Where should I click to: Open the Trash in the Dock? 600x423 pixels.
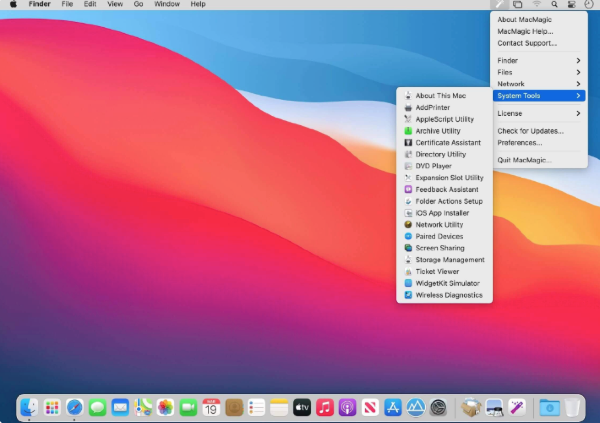[x=572, y=407]
